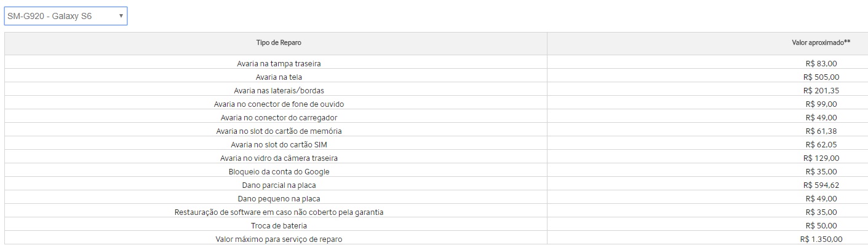The height and width of the screenshot is (245, 868).
Task: Click the Valor aproximado column header
Action: click(x=706, y=43)
